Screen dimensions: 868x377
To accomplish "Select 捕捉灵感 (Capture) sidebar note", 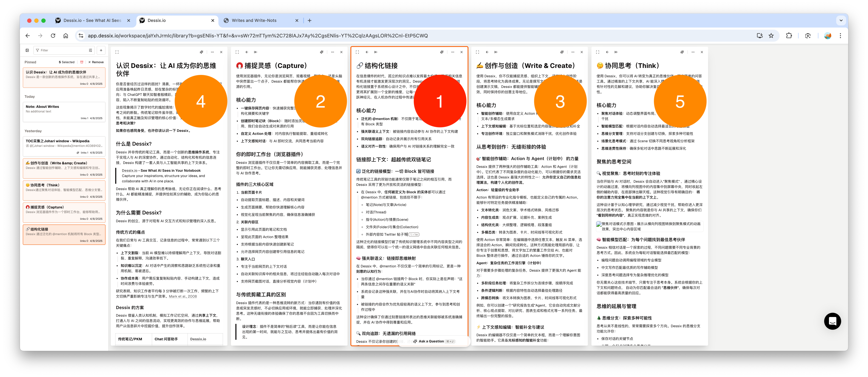I will coord(64,212).
